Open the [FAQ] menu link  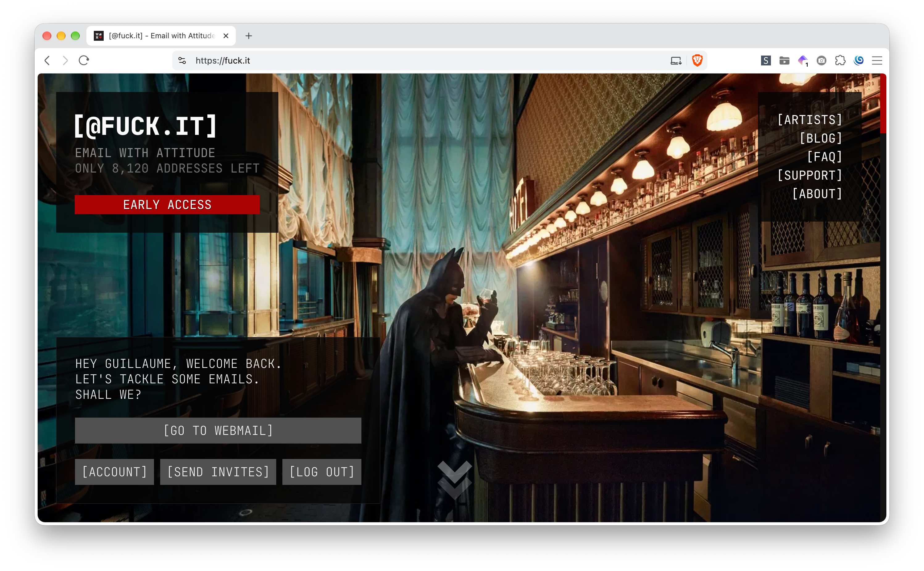pyautogui.click(x=824, y=157)
